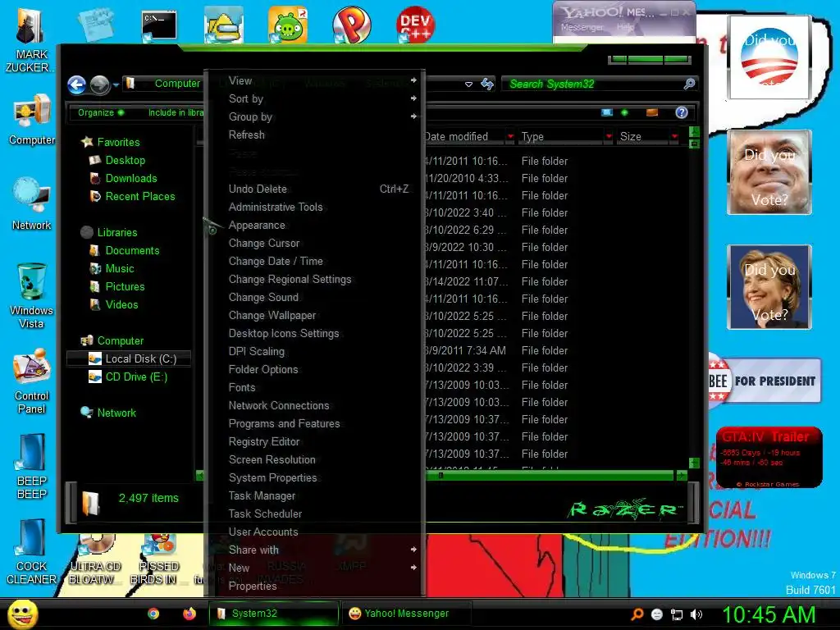Open the Organize dropdown
This screenshot has width=840, height=630.
coord(101,112)
